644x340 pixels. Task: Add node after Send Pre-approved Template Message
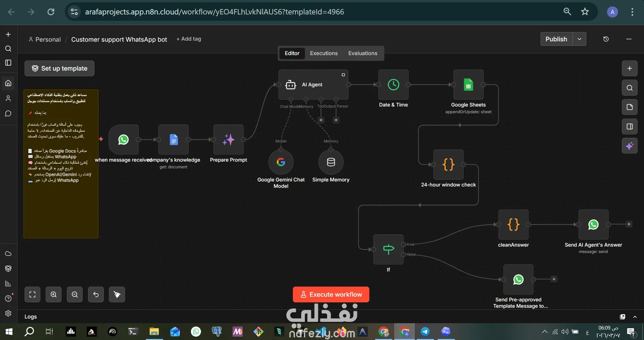[x=554, y=279]
